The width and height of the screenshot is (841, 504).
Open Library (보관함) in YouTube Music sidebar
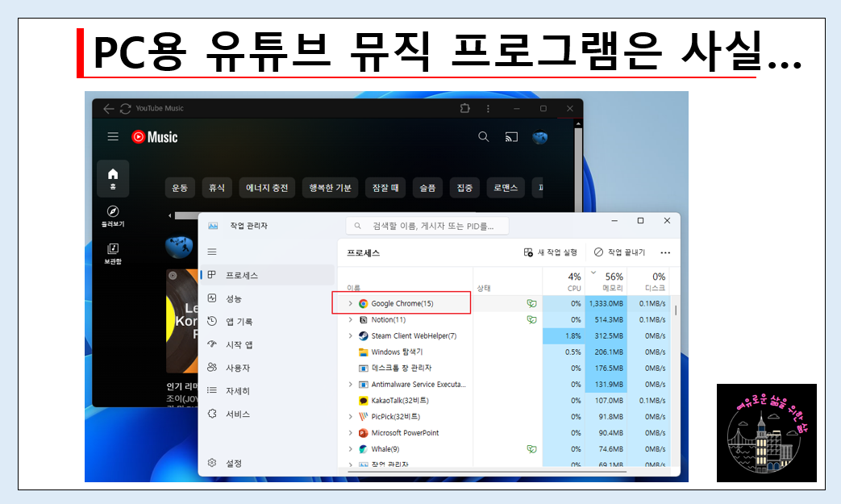point(113,253)
